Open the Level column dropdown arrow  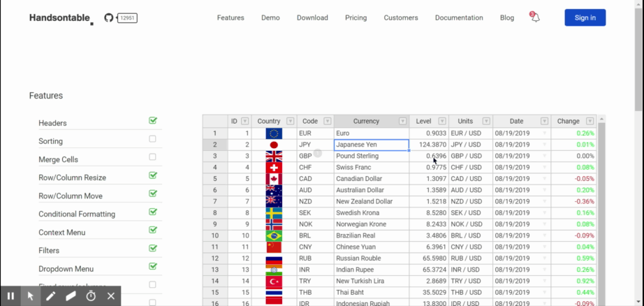click(x=442, y=121)
